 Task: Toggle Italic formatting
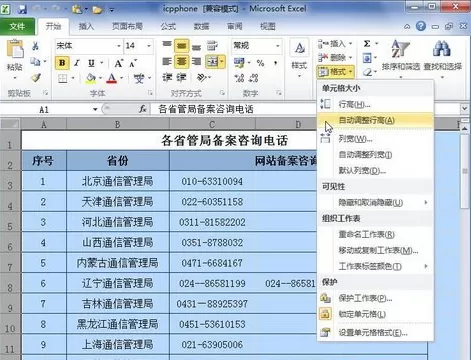(x=77, y=63)
